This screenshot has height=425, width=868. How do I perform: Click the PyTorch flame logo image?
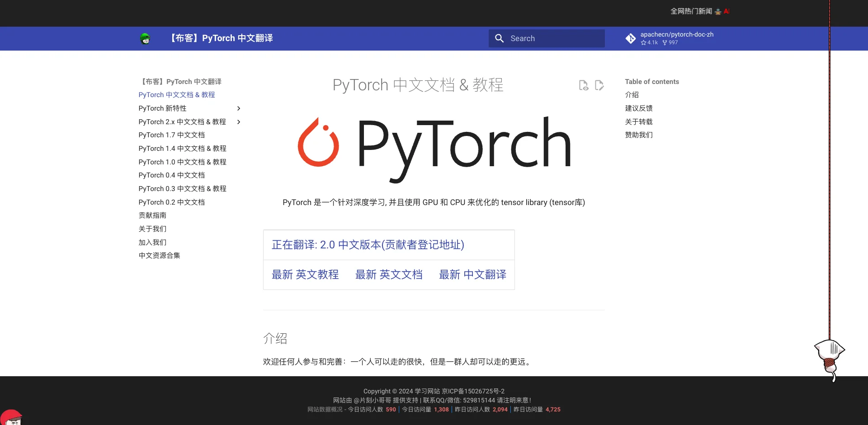point(319,143)
